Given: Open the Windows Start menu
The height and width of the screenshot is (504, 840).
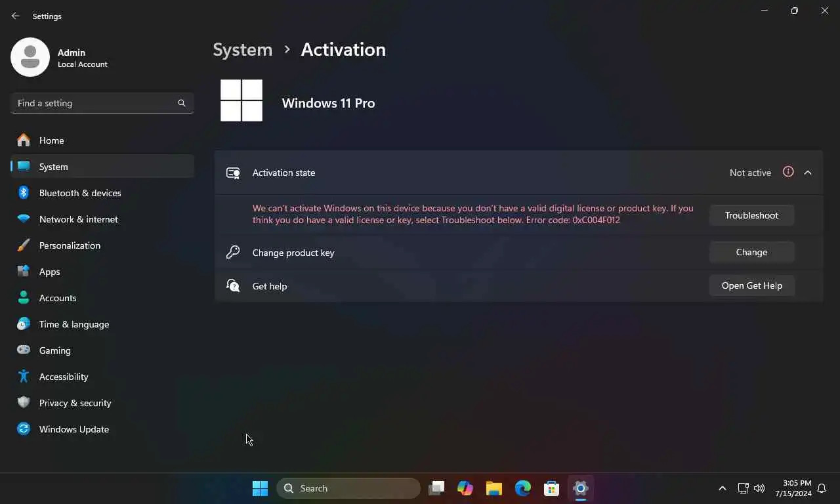Looking at the screenshot, I should tap(260, 488).
